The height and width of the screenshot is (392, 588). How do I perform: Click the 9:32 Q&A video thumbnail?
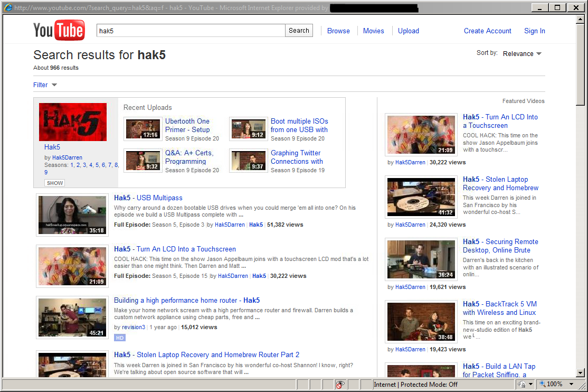tap(143, 160)
